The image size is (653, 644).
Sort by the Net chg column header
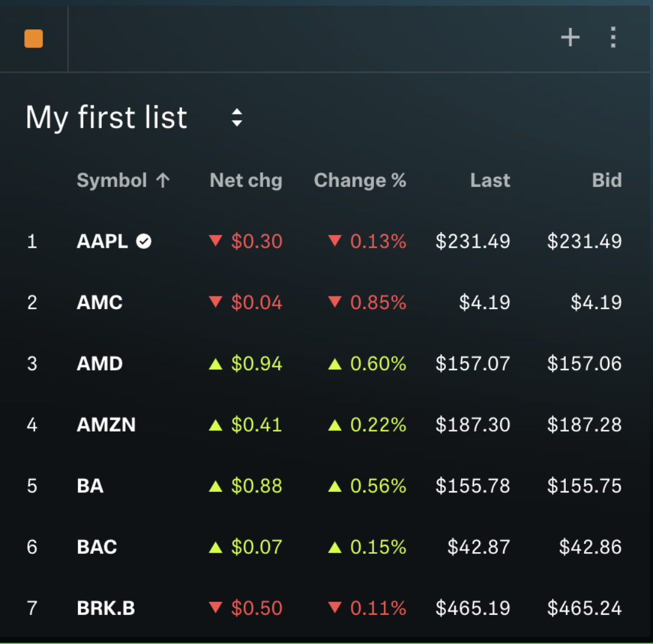click(245, 180)
